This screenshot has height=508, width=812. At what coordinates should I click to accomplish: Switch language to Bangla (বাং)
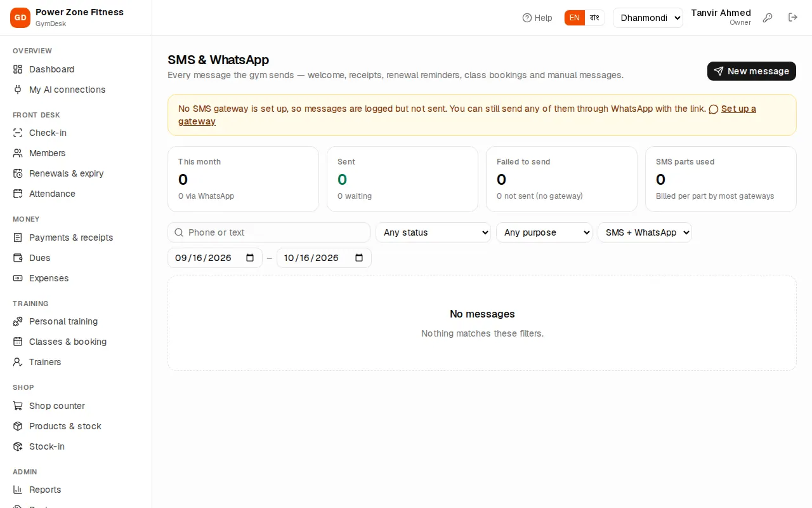(x=594, y=18)
